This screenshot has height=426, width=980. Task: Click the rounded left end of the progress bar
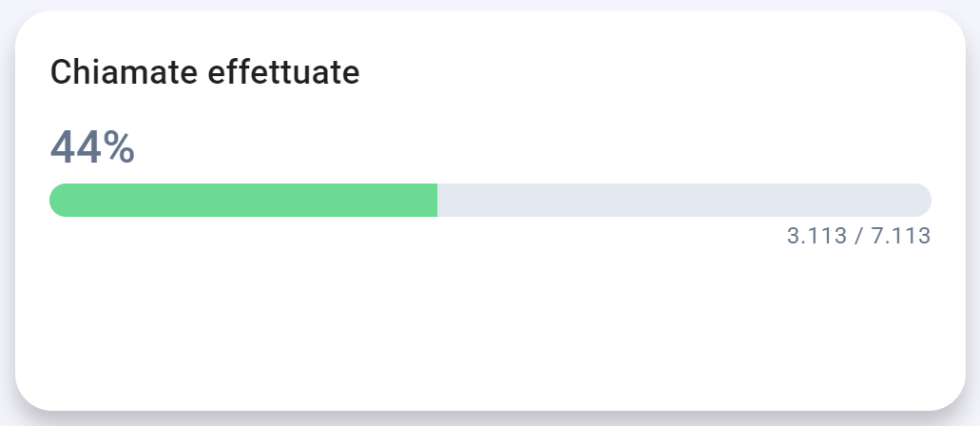(59, 200)
